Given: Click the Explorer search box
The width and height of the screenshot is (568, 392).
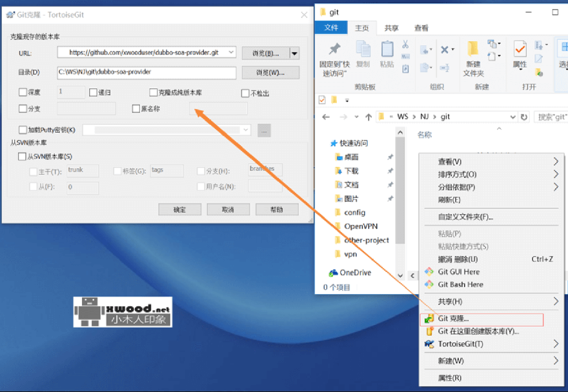Looking at the screenshot, I should click(551, 117).
